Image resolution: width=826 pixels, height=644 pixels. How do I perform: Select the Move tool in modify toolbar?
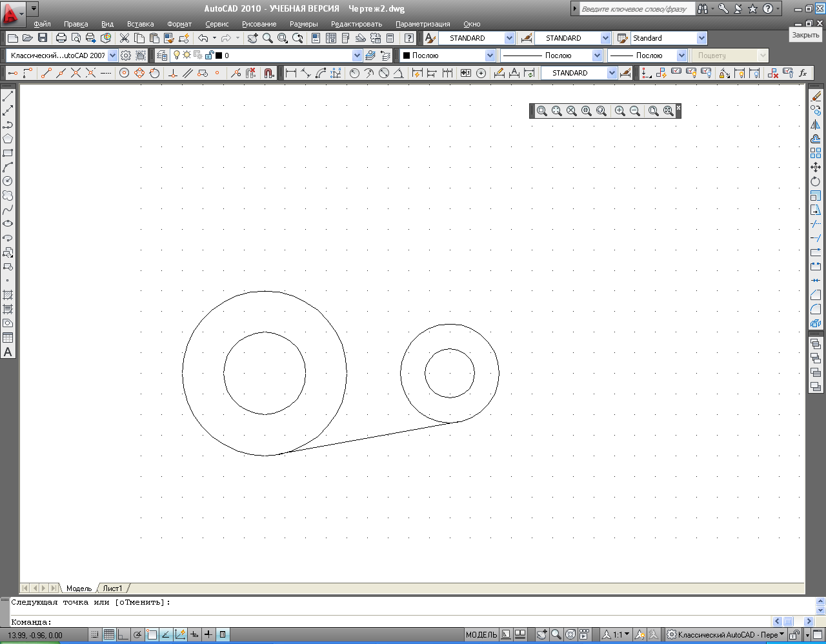[816, 167]
